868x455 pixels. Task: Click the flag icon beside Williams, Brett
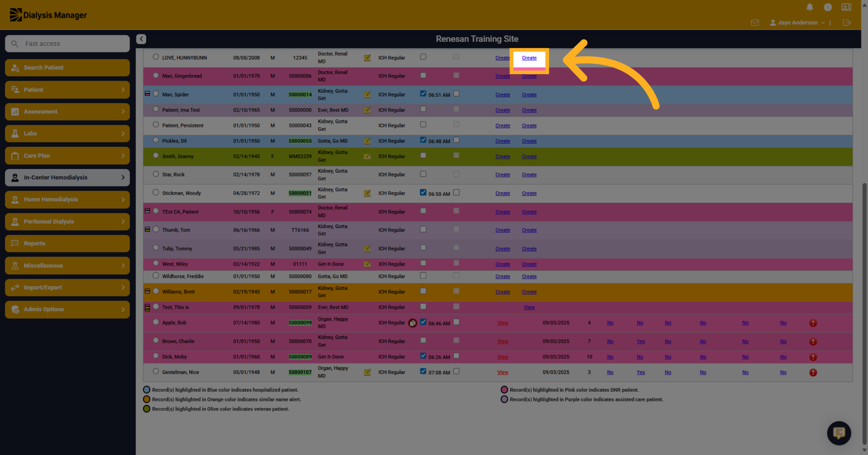tap(147, 291)
